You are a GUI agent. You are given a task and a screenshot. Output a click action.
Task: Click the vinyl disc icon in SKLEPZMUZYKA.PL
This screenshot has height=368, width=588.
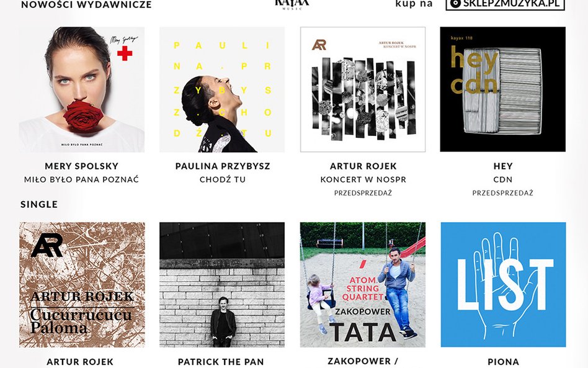pos(455,3)
